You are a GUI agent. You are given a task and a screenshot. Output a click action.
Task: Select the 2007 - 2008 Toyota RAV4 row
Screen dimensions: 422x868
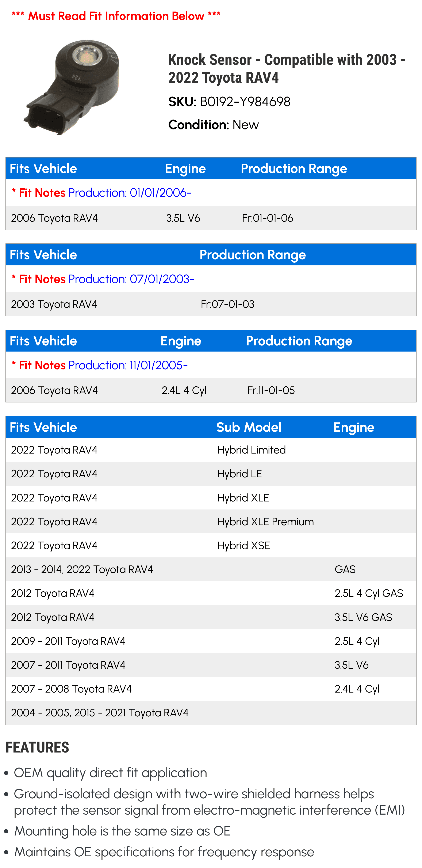[211, 689]
